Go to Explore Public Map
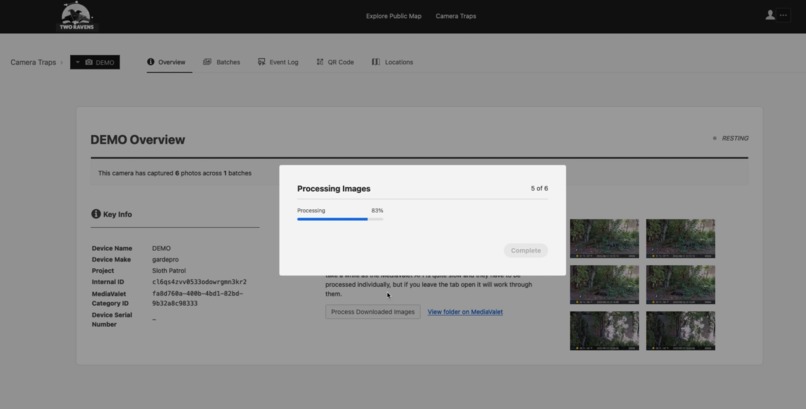The width and height of the screenshot is (806, 409). tap(393, 16)
